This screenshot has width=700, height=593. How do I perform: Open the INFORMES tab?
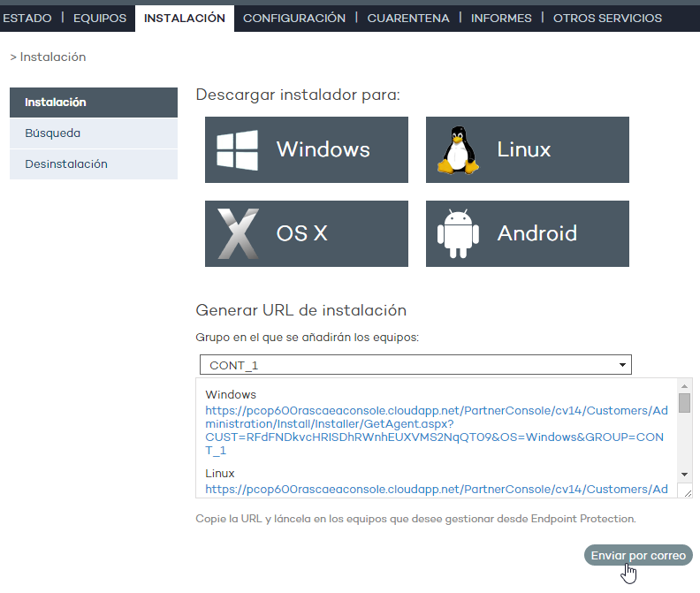[501, 19]
